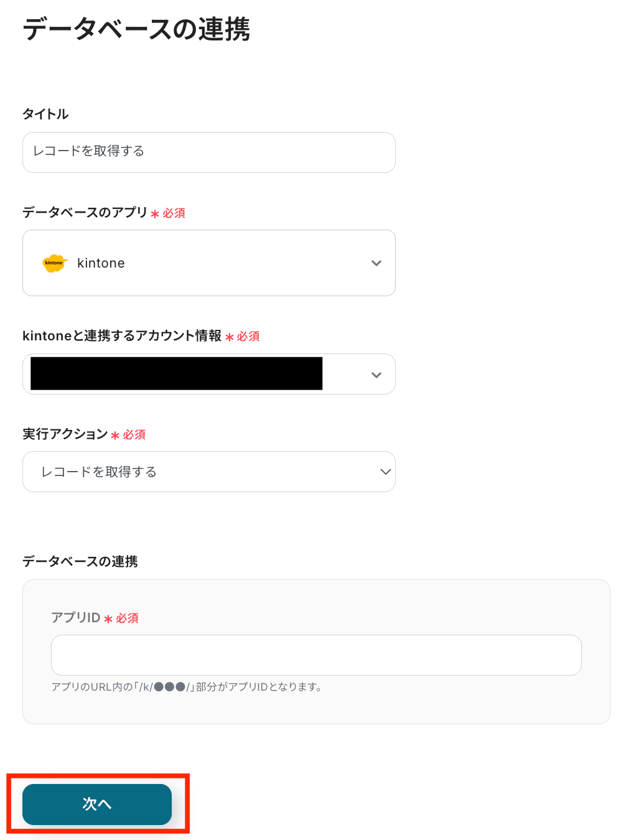Image resolution: width=631 pixels, height=840 pixels.
Task: Click the kintone cloud logo icon
Action: (55, 263)
